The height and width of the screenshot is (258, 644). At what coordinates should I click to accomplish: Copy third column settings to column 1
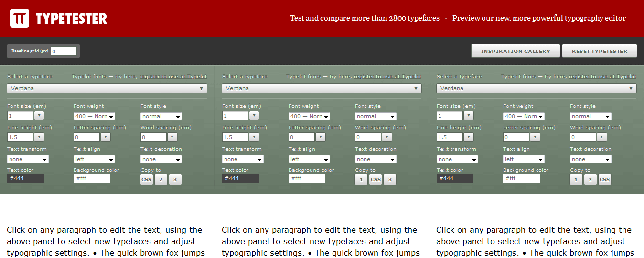tap(576, 180)
